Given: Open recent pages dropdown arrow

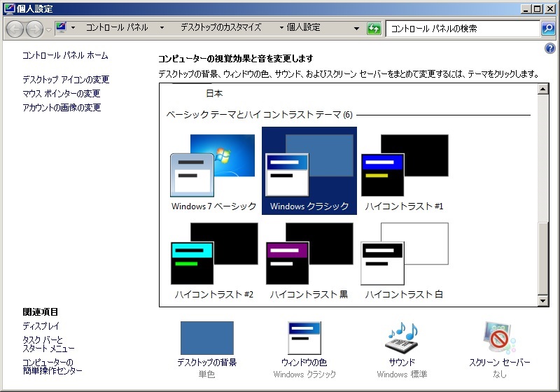Looking at the screenshot, I should pos(48,29).
